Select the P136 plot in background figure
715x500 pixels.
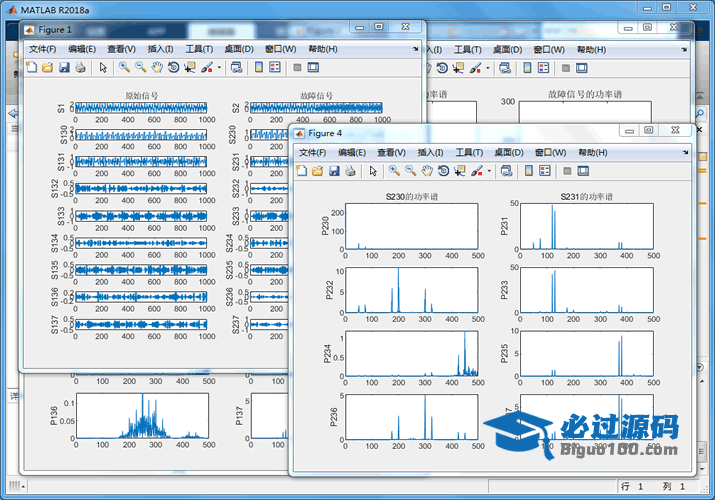(x=142, y=416)
